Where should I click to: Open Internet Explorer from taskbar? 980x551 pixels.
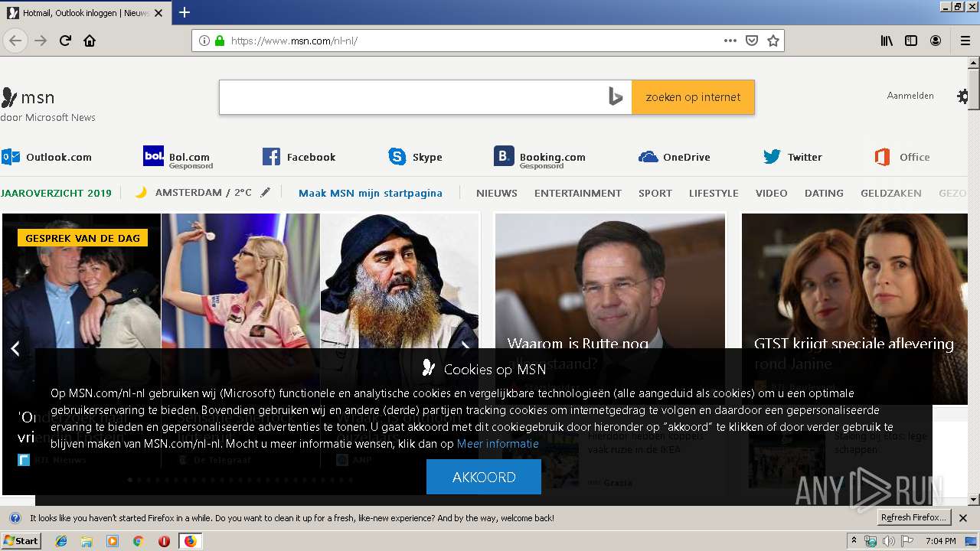61,541
